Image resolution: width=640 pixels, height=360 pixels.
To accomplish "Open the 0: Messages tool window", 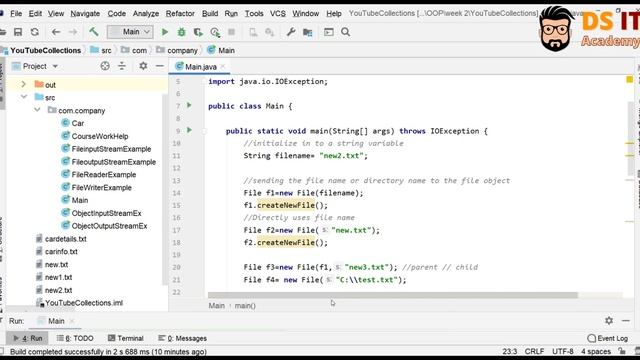I will pos(182,338).
